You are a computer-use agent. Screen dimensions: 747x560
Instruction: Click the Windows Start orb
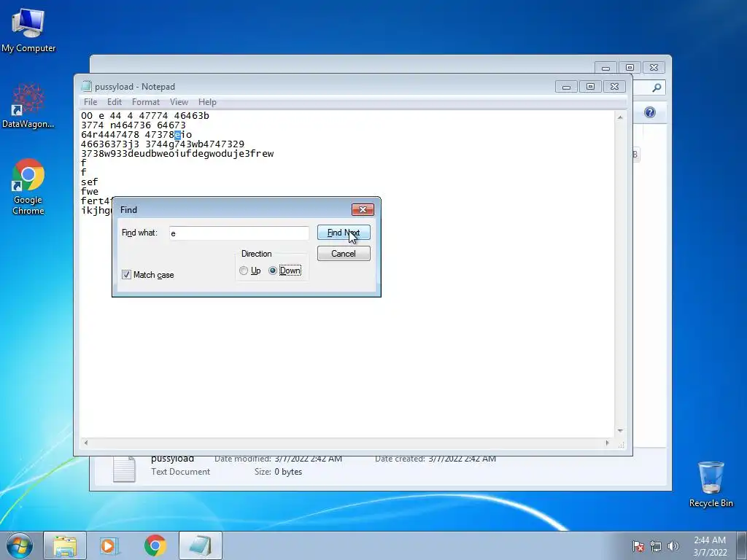(20, 545)
